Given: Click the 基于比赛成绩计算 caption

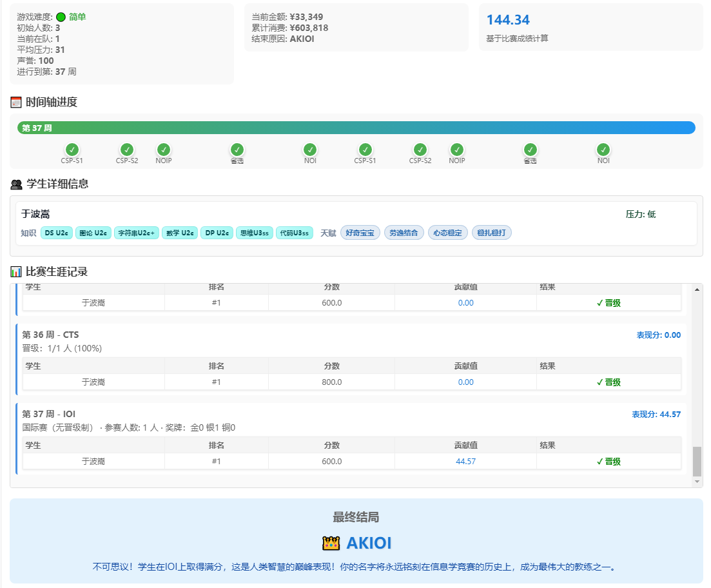Looking at the screenshot, I should point(518,39).
